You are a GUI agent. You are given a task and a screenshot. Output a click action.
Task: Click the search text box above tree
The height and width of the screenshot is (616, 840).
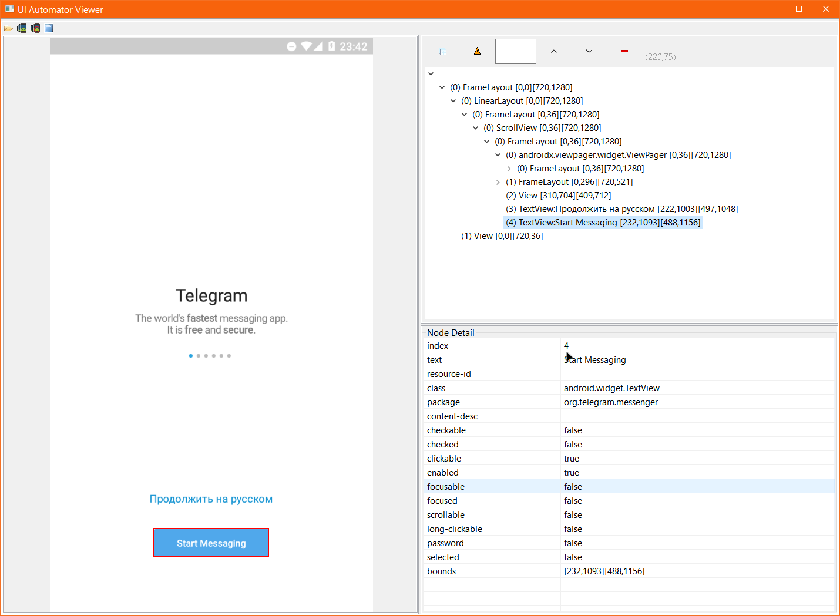[515, 52]
